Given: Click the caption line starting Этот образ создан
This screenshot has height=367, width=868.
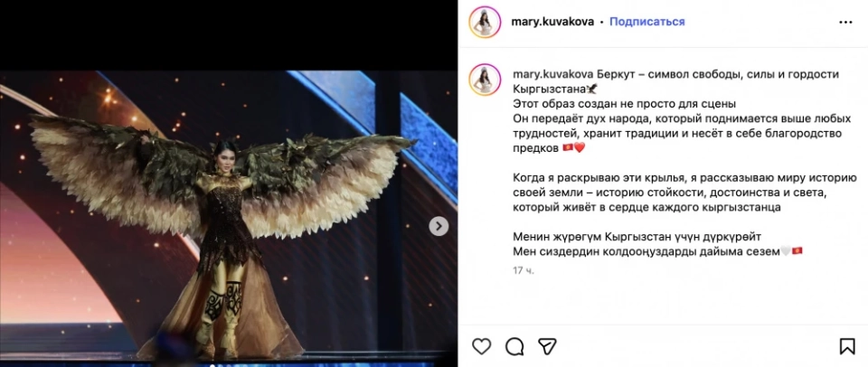Looking at the screenshot, I should (x=624, y=104).
